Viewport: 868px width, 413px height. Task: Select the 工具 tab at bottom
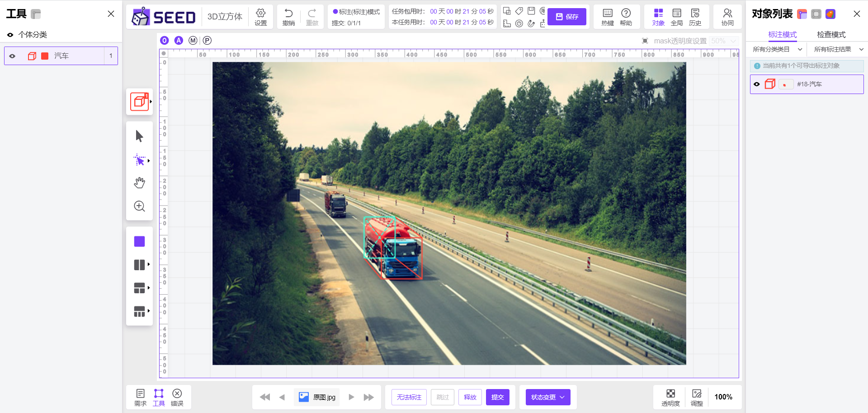(159, 397)
